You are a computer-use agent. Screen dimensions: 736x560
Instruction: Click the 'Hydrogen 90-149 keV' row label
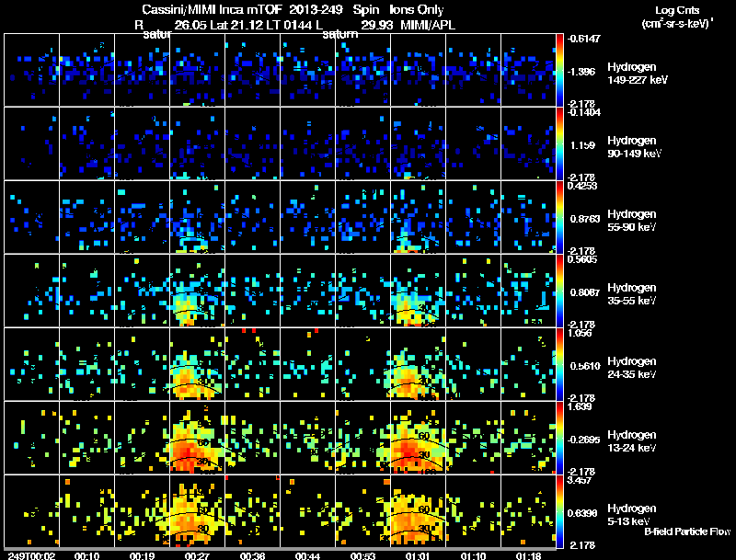635,147
